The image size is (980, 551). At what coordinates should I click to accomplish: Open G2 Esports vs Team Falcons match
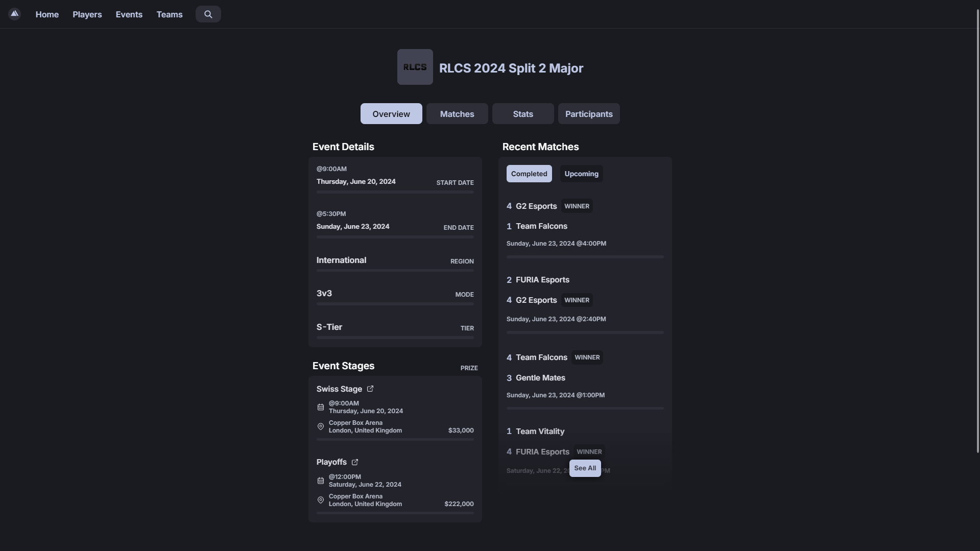(584, 225)
